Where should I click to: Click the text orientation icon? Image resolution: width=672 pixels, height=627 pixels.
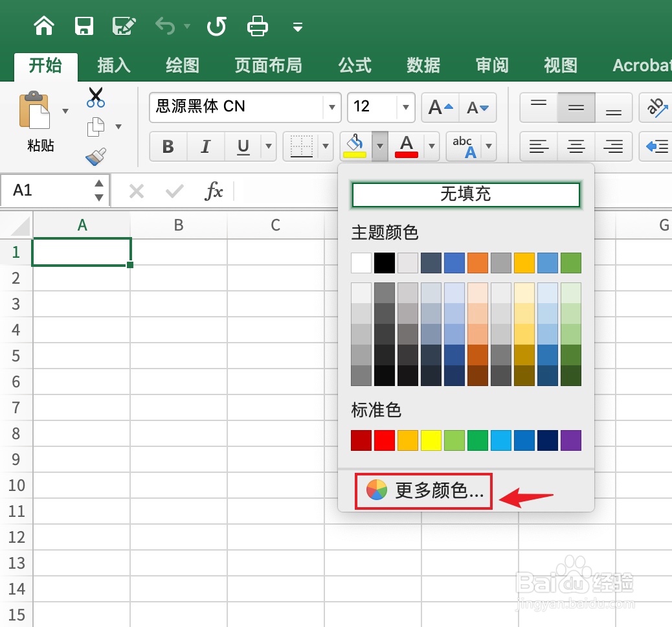(656, 108)
